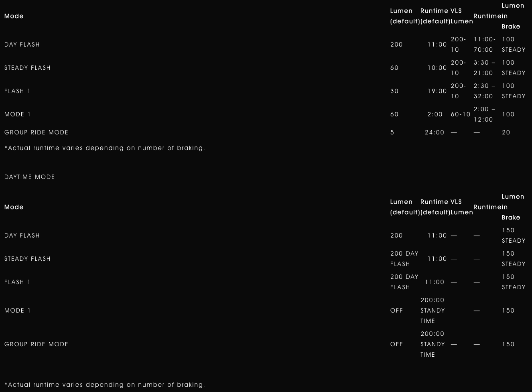
Task: Select the 19:00 runtime value
Action: tap(437, 91)
